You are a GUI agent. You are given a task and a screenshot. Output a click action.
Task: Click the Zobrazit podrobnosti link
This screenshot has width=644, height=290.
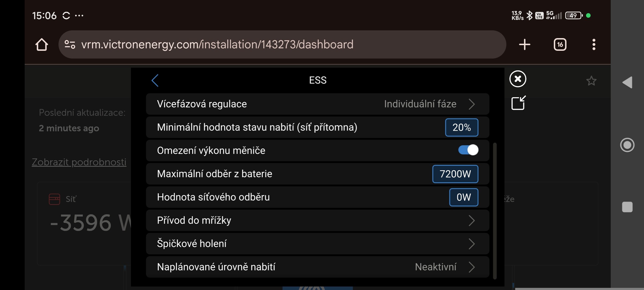(79, 162)
